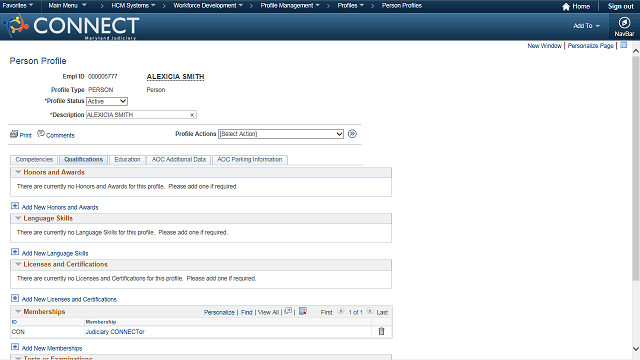Click Add New Language Skills link
Screen dimensions: 640x360
pyautogui.click(x=55, y=253)
